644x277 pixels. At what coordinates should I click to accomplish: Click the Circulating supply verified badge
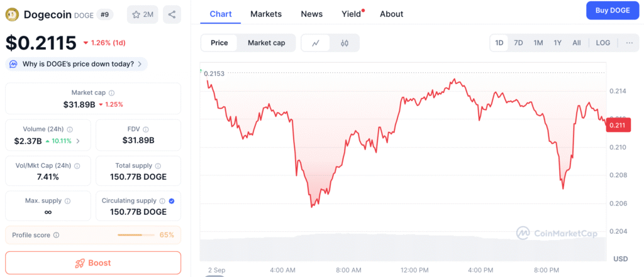coord(172,201)
